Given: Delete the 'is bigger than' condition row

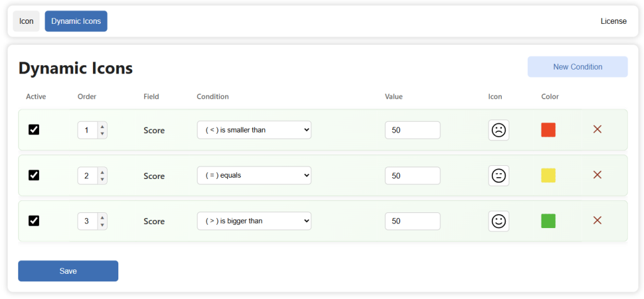Looking at the screenshot, I should click(597, 220).
